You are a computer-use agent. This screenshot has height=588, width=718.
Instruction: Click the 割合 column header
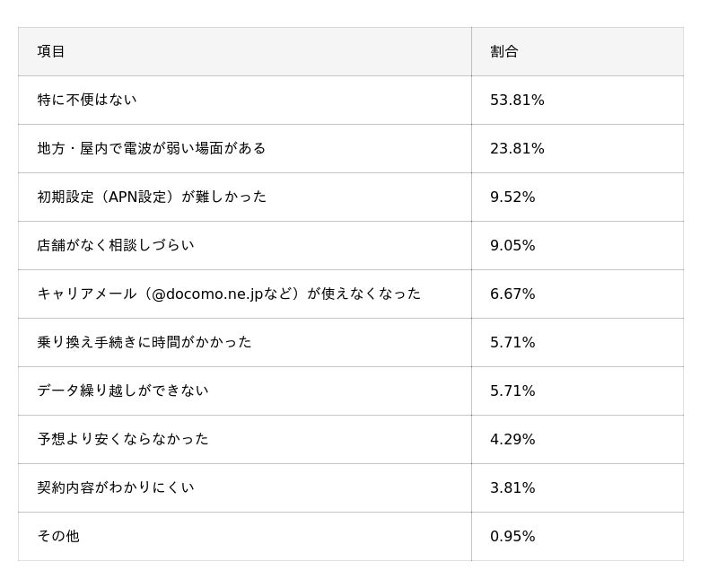[x=504, y=51]
